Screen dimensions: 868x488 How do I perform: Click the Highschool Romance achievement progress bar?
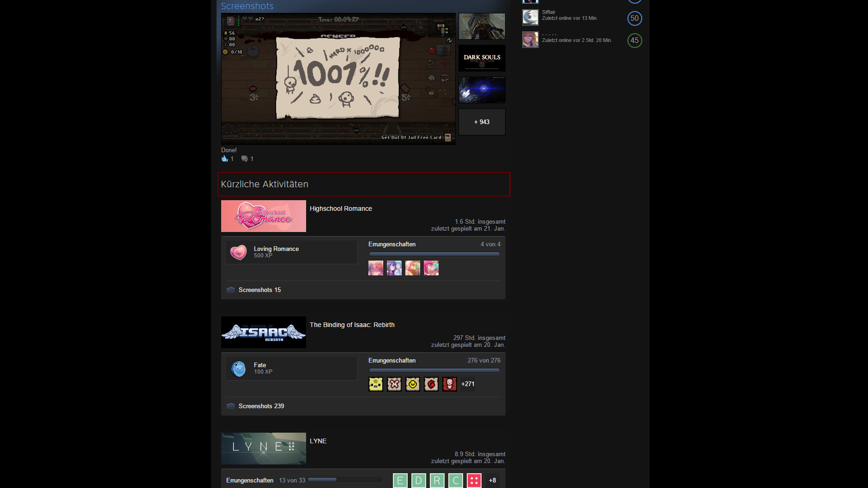(434, 254)
